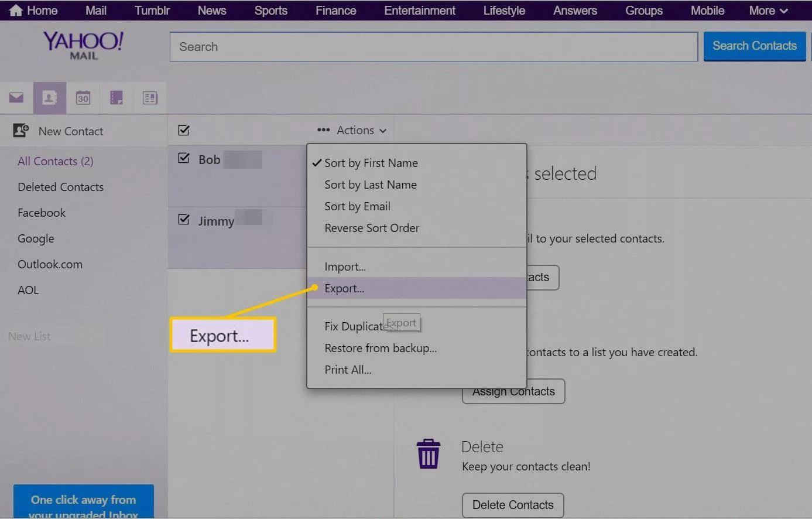Uncheck Bob's contact checkbox
Viewport: 812px width, 519px height.
183,158
